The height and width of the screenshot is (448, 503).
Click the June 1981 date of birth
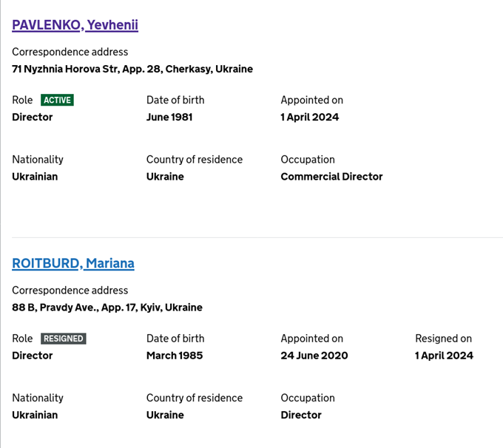169,117
